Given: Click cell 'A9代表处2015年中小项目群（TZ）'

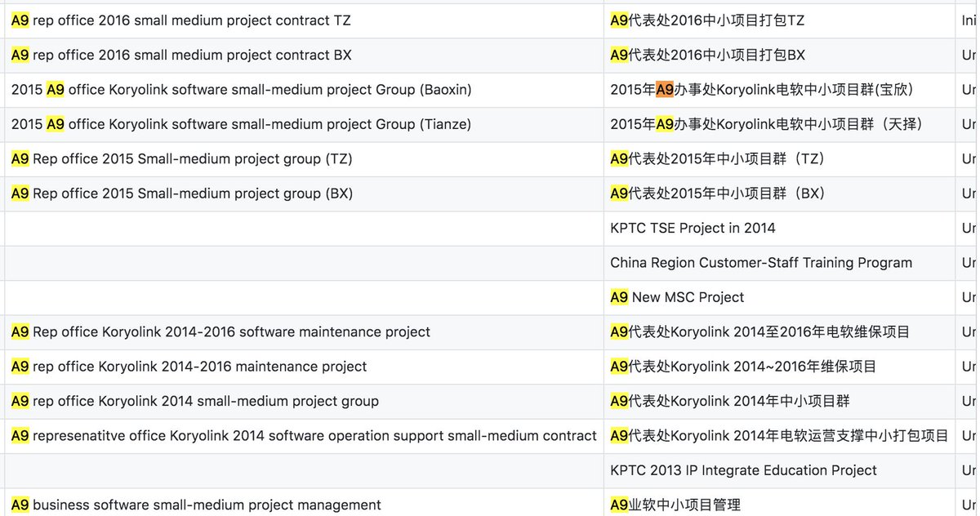Looking at the screenshot, I should pos(780,159).
